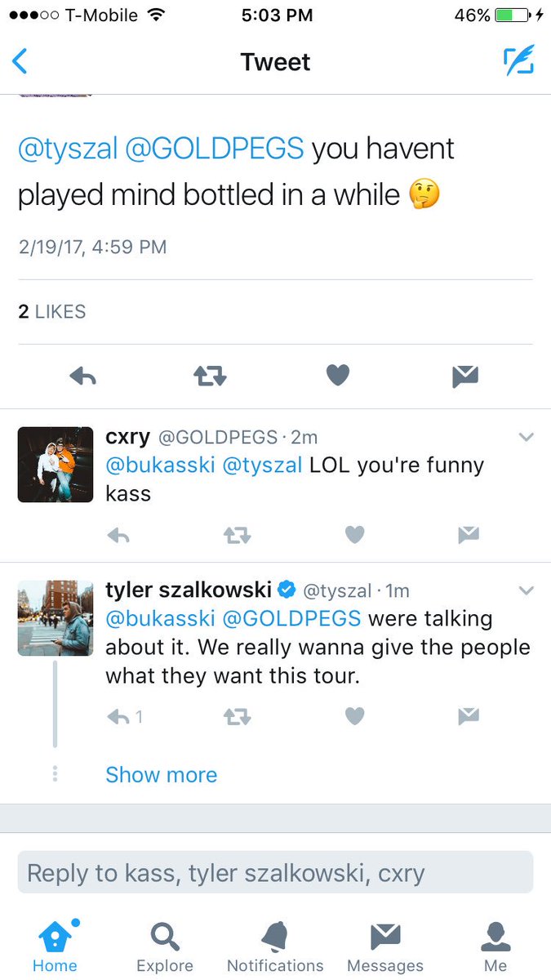This screenshot has width=551, height=980.
Task: Tap the reply to kass text field
Action: click(x=275, y=872)
